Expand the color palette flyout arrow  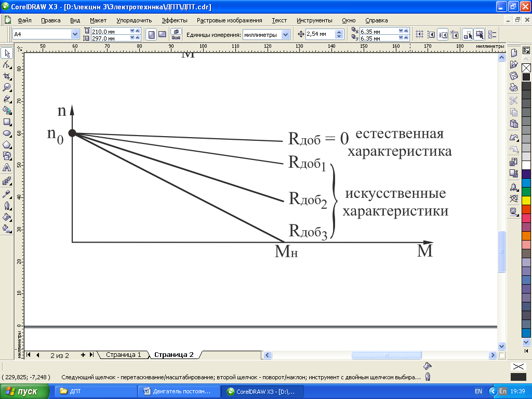(526, 351)
